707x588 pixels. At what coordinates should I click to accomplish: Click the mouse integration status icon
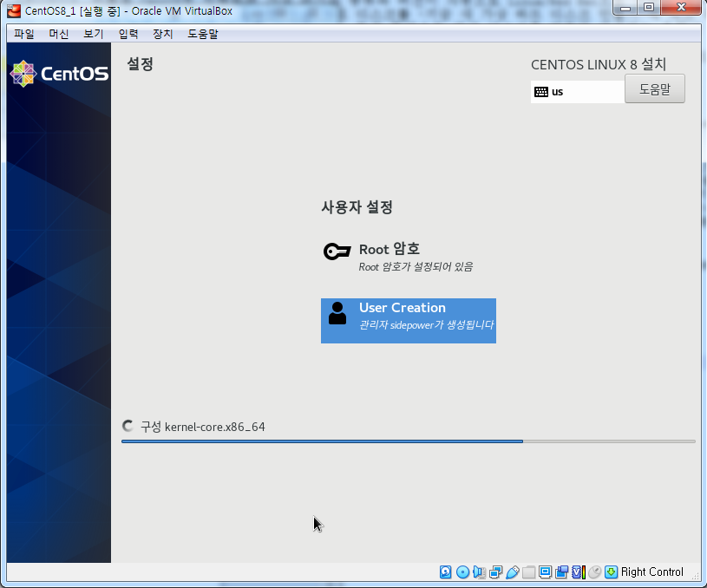[x=595, y=572]
